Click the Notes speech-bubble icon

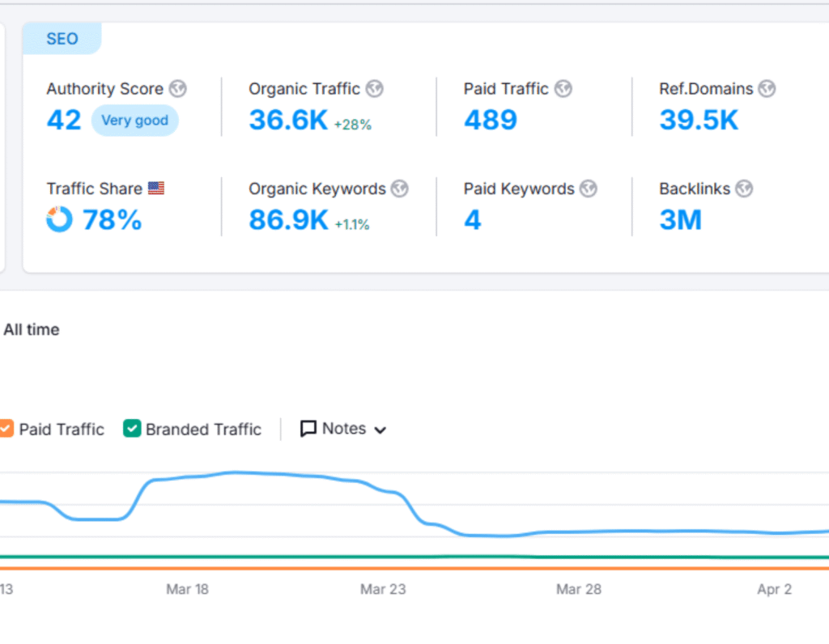(x=308, y=429)
